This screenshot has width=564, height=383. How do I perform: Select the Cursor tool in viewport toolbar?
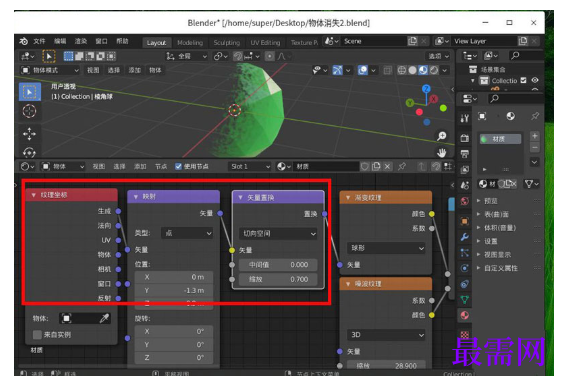[29, 111]
